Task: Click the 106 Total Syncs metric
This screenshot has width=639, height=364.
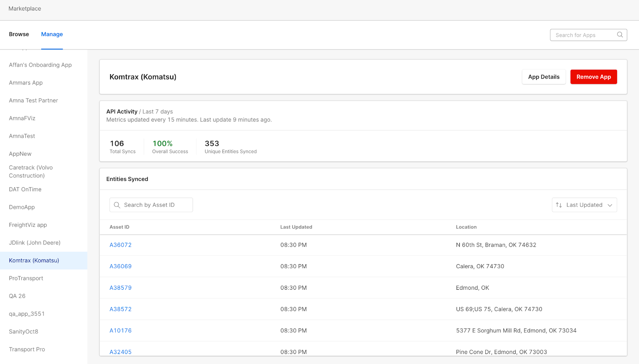Action: point(123,146)
